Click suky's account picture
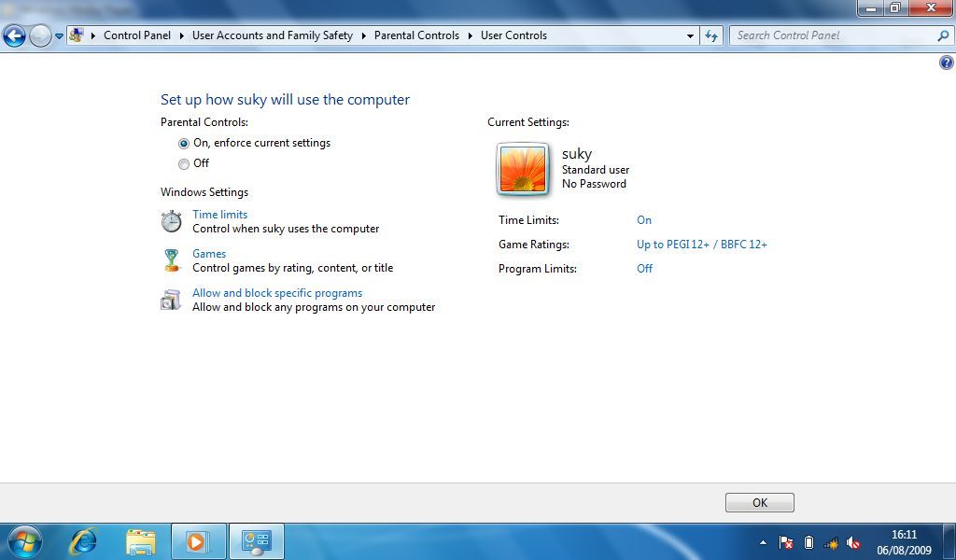This screenshot has height=560, width=956. 523,169
